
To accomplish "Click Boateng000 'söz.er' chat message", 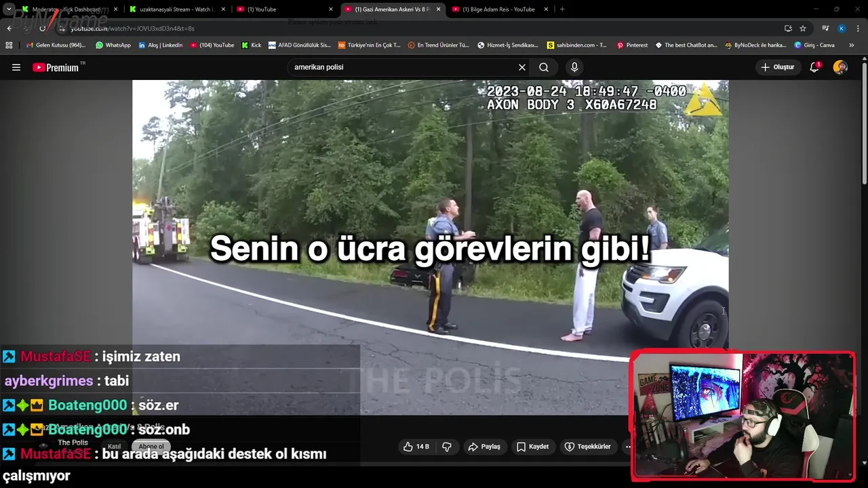I will point(90,405).
